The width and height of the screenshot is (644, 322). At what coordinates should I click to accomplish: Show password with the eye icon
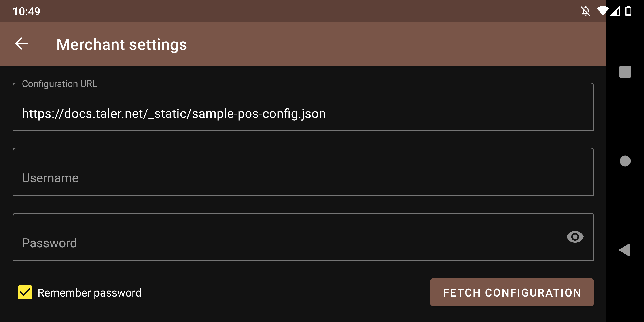[x=575, y=237]
